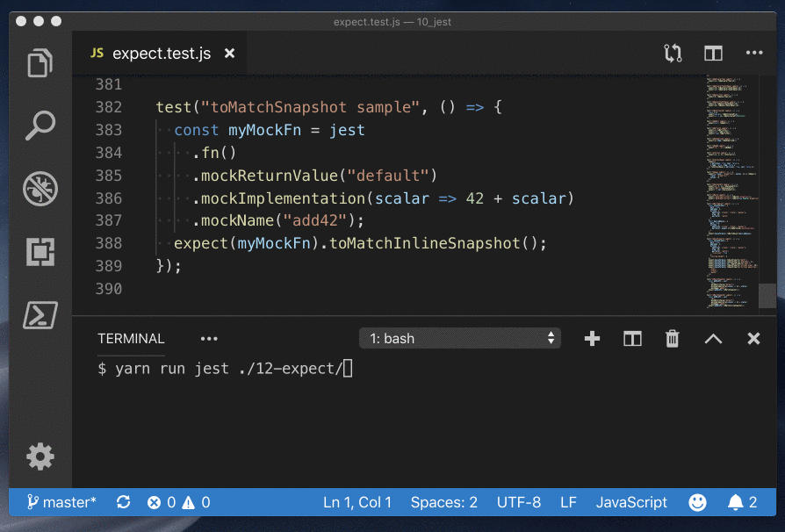Maximize the terminal panel with chevron up
The width and height of the screenshot is (785, 532).
click(x=713, y=339)
